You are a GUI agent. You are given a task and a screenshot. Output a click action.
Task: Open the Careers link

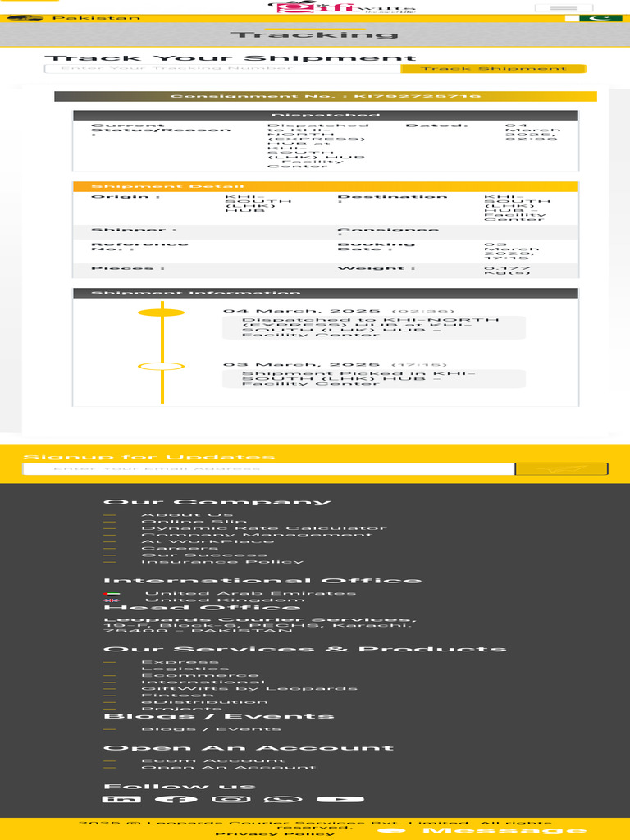180,548
